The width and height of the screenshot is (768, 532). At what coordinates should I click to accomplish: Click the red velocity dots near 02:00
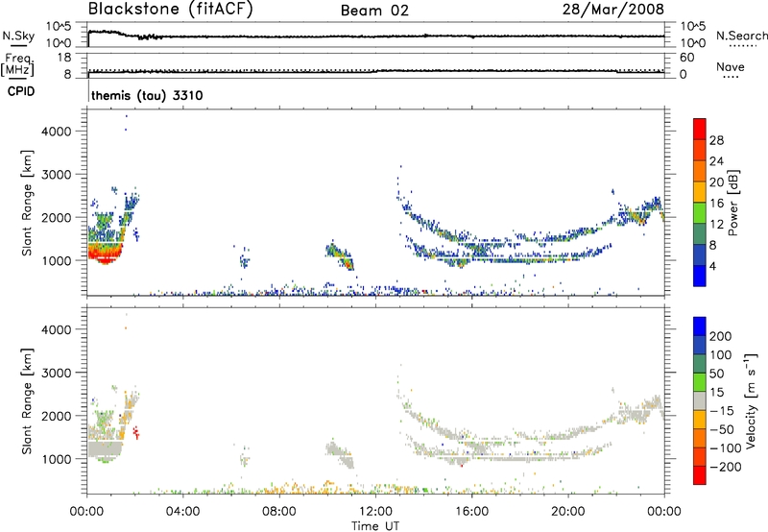coord(136,432)
